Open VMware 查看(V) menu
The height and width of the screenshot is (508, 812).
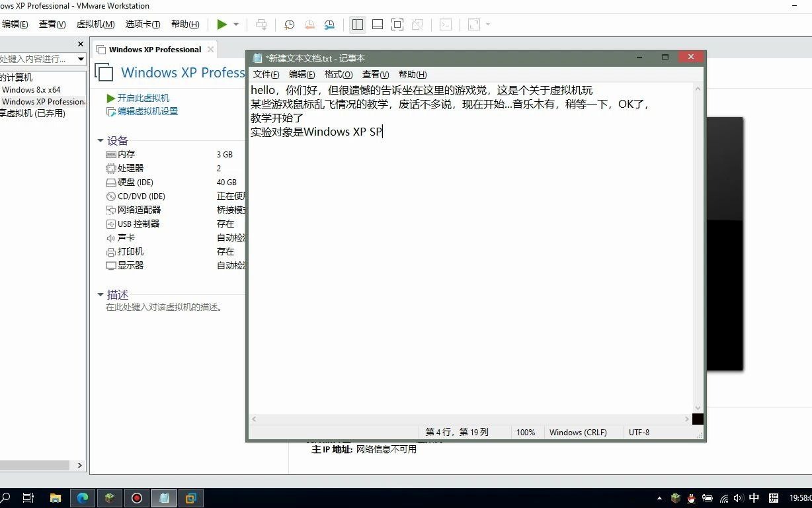(x=52, y=24)
